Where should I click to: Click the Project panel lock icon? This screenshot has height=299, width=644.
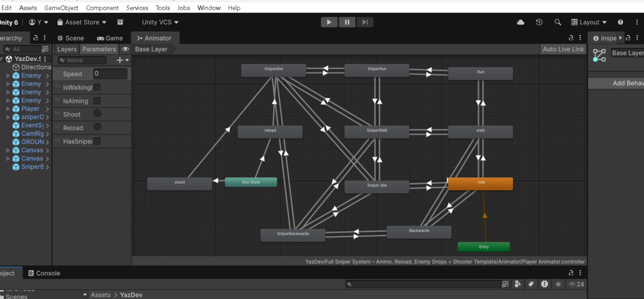point(571,273)
